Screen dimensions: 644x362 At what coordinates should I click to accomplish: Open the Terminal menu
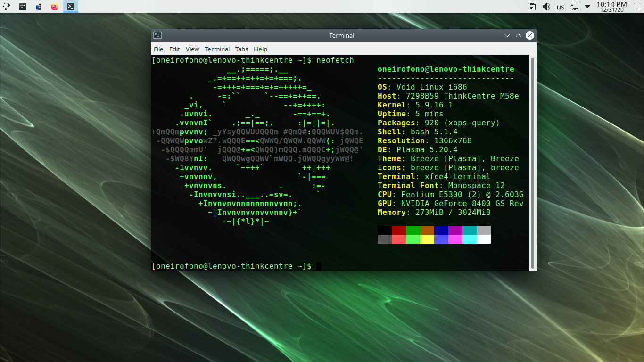[217, 49]
